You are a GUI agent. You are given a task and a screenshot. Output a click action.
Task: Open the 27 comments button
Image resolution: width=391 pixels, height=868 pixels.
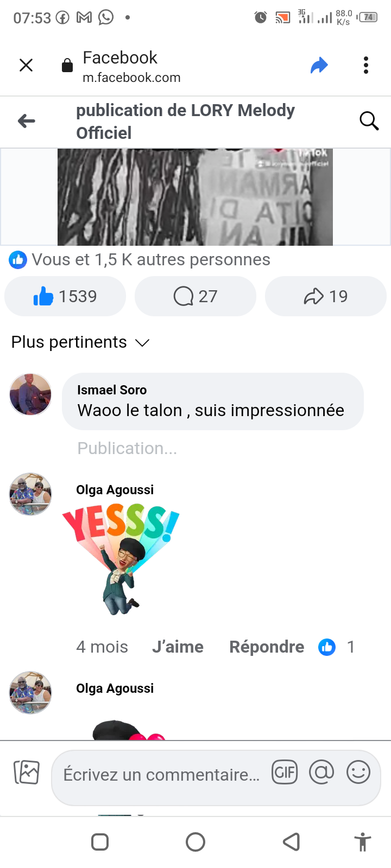[195, 296]
